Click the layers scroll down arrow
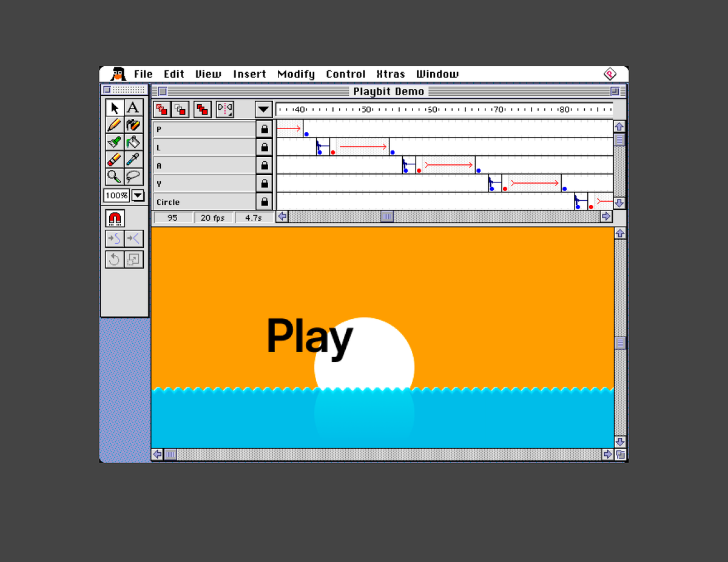The height and width of the screenshot is (562, 728). (619, 203)
